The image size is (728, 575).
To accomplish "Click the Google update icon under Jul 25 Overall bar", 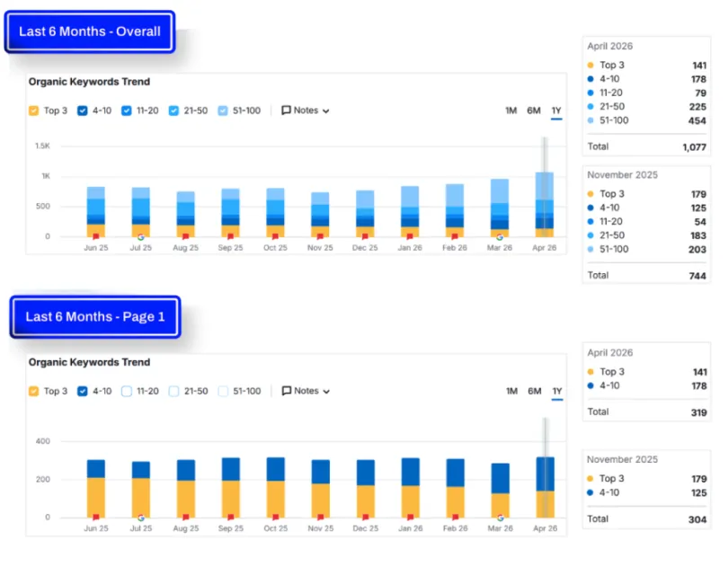I will [x=141, y=237].
